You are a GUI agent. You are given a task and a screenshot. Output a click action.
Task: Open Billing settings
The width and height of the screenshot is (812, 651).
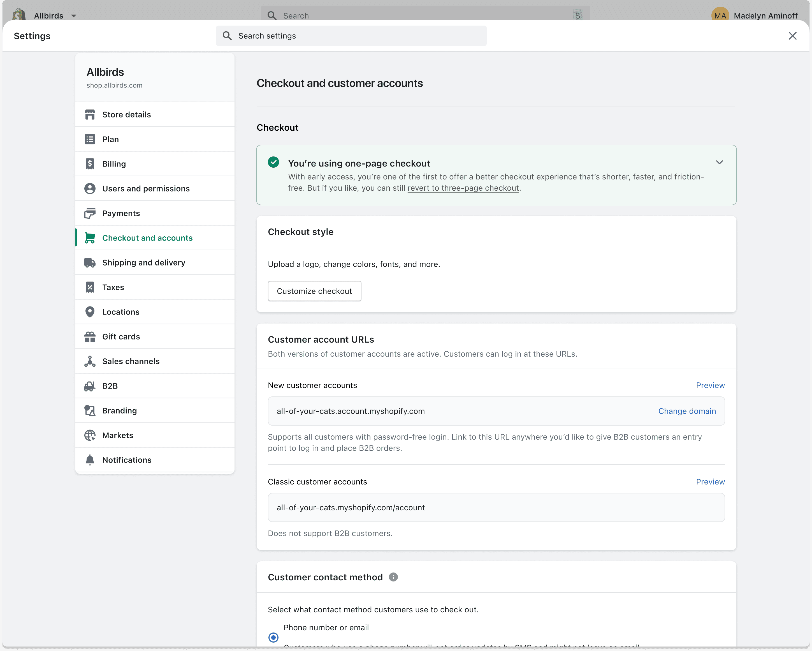tap(155, 164)
